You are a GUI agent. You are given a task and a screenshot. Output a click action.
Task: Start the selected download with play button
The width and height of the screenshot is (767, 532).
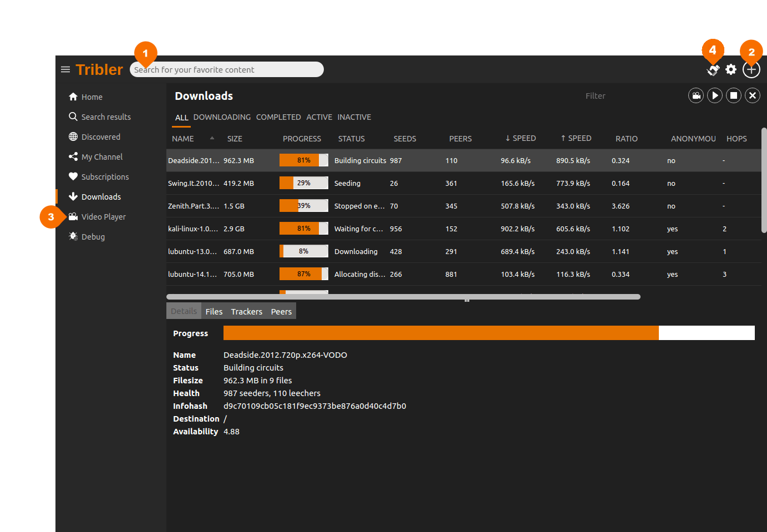(715, 95)
